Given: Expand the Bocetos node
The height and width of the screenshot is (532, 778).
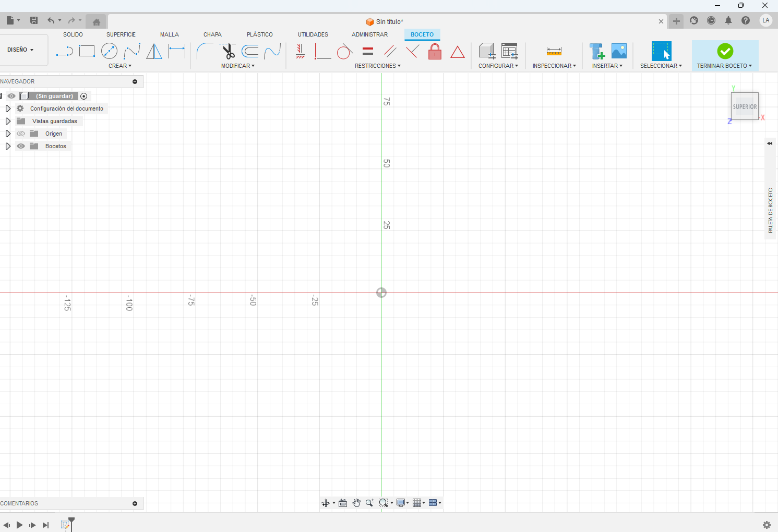Looking at the screenshot, I should [8, 146].
